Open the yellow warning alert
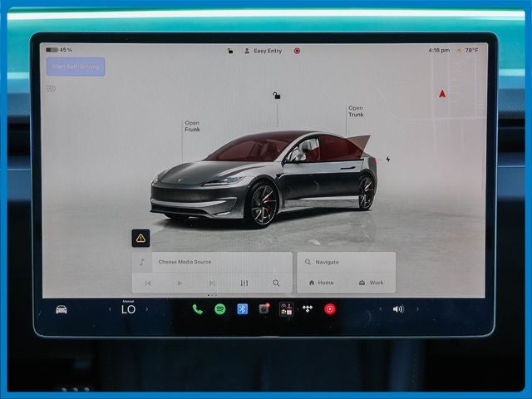This screenshot has height=399, width=532. (140, 238)
